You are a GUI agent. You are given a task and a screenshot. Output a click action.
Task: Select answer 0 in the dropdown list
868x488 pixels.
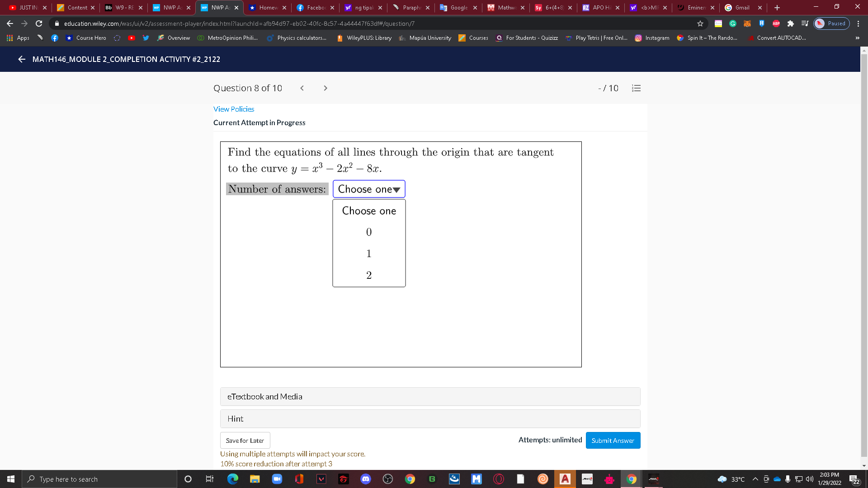368,232
